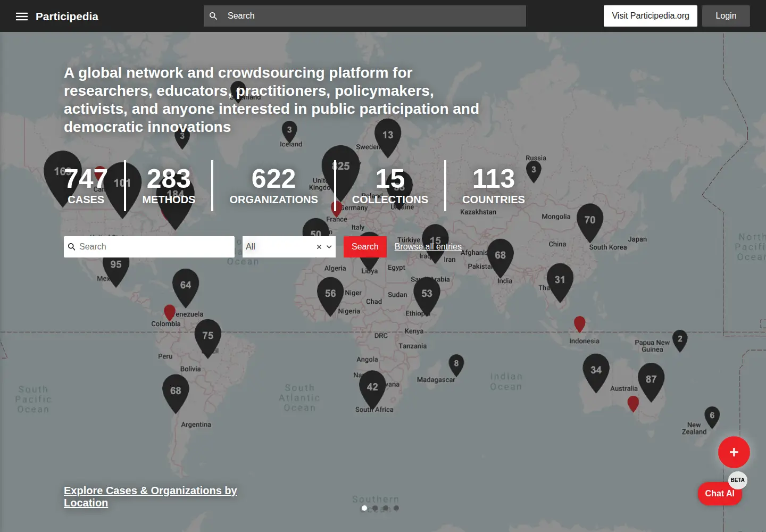This screenshot has width=766, height=532.
Task: Expand the entry type dropdown chevron
Action: click(x=329, y=247)
